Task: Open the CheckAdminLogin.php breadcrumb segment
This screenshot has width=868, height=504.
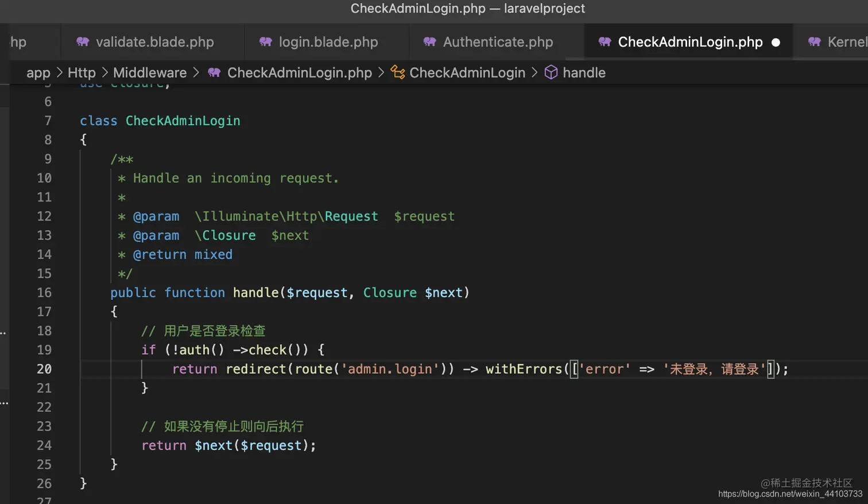Action: point(300,73)
